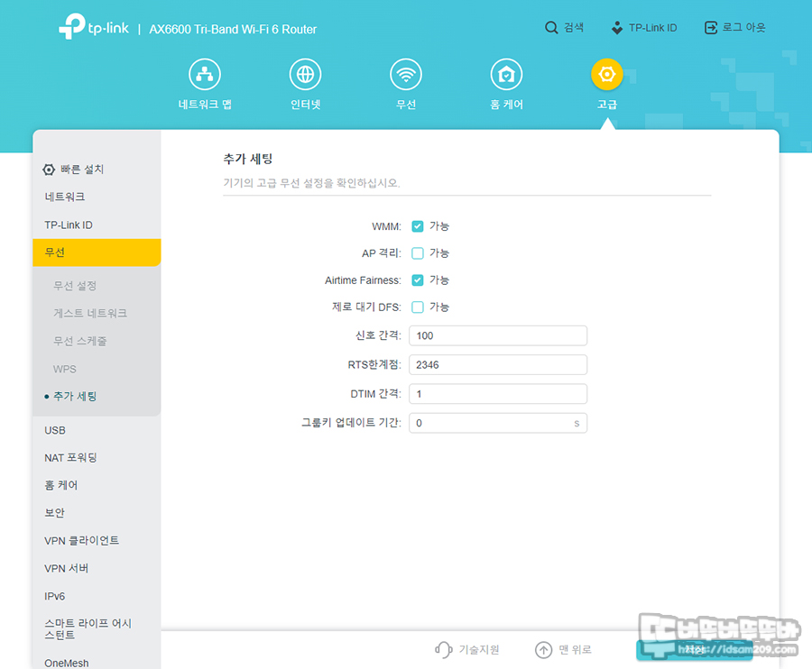Image resolution: width=812 pixels, height=669 pixels.
Task: Click the 맨 위로 link text
Action: tap(575, 649)
